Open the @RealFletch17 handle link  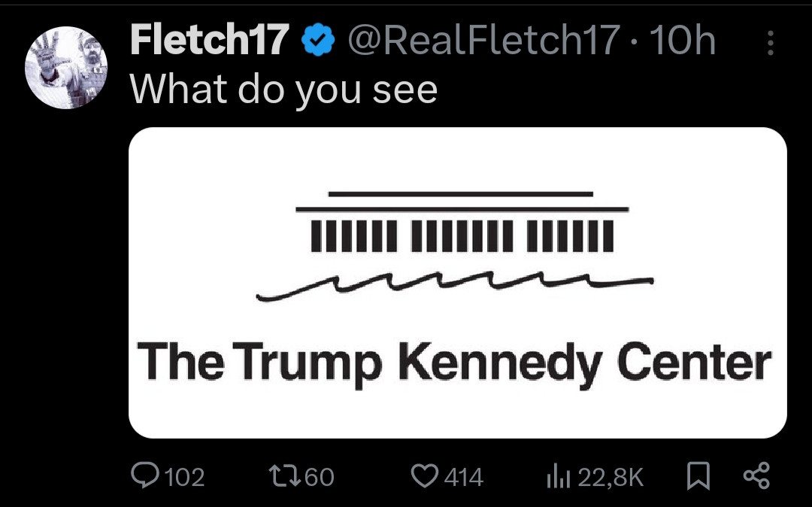coord(482,41)
